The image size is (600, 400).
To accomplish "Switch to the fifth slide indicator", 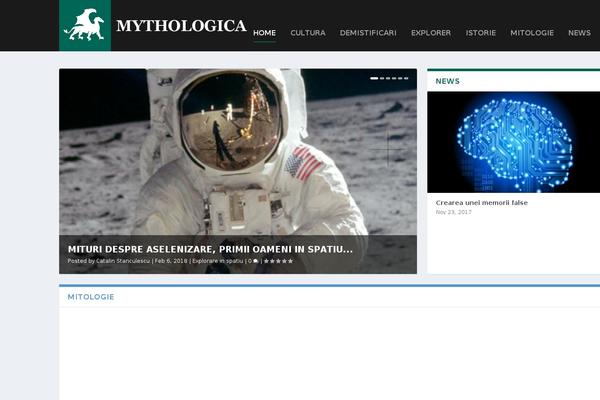I will tap(400, 78).
